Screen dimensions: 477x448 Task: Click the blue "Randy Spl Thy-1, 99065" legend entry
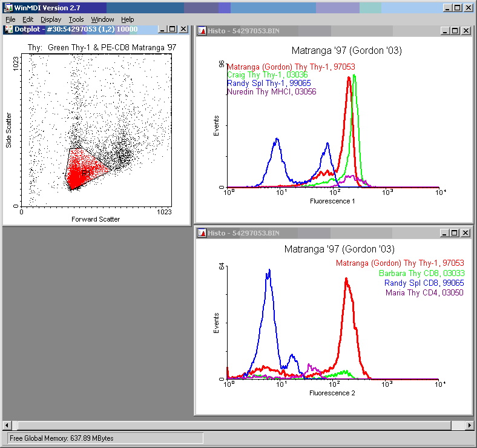[269, 84]
